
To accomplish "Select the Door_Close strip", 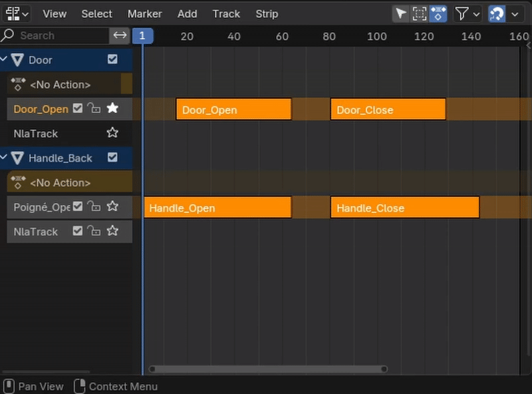I will [388, 110].
